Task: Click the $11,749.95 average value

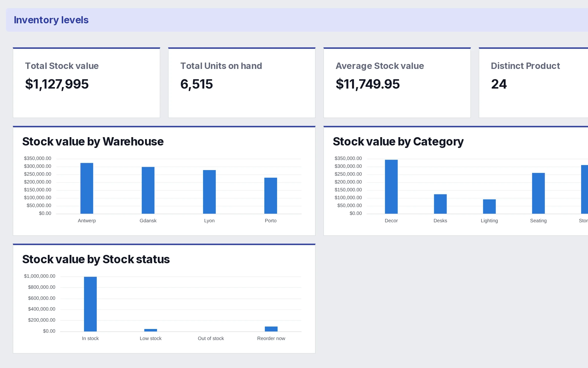Action: point(368,84)
